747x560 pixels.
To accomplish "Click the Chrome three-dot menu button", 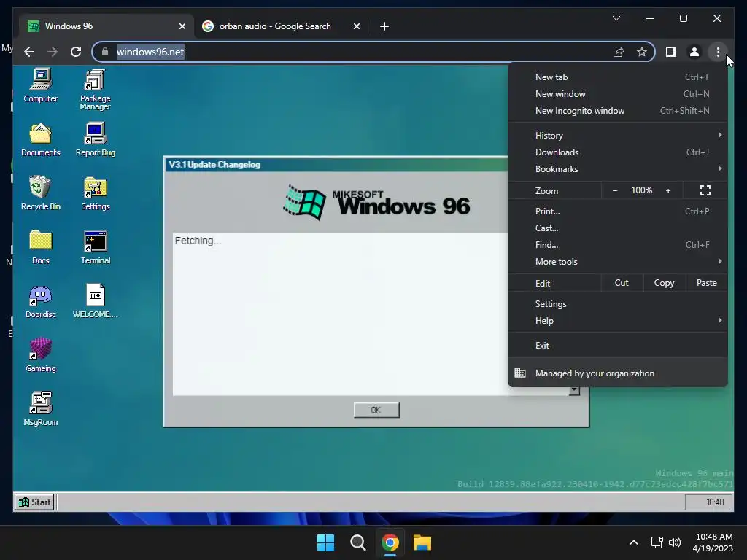I will [x=718, y=52].
